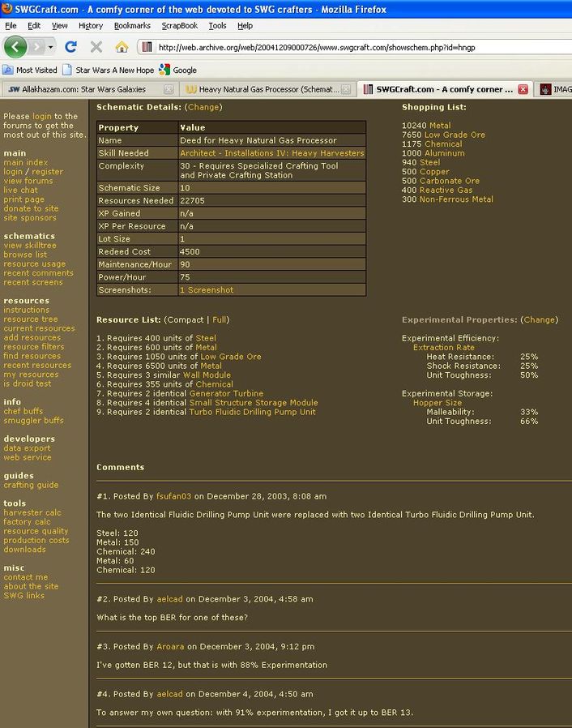Click the Stop loading X icon
Image resolution: width=572 pixels, height=728 pixels.
pos(96,47)
